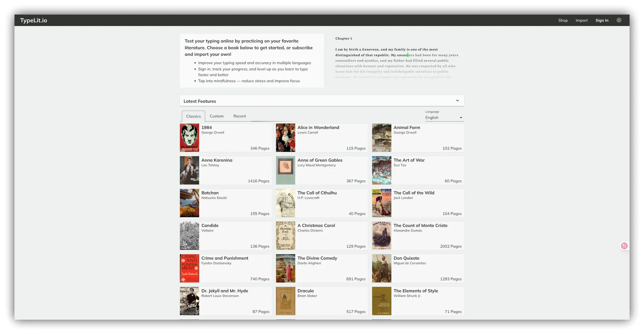Screen dimensions: 644x334
Task: Switch to the Custom tab
Action: 216,116
